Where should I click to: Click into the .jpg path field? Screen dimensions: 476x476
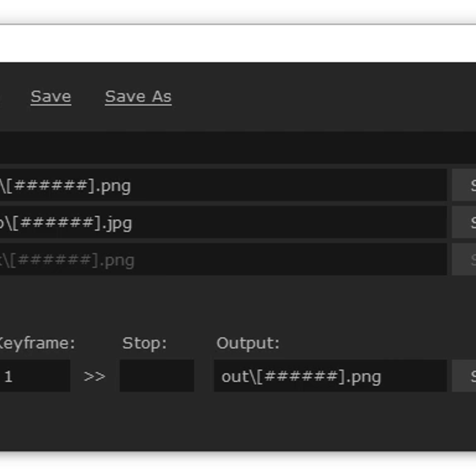[x=223, y=223]
